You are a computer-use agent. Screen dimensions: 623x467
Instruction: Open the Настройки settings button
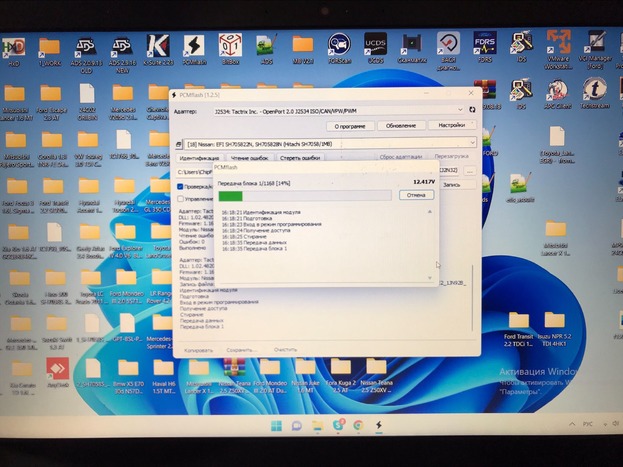[x=451, y=125]
